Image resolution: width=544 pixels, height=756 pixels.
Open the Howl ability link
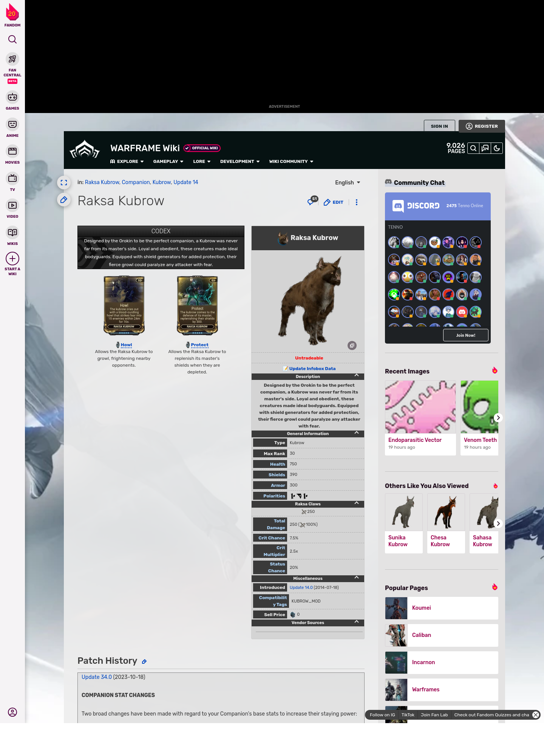pyautogui.click(x=126, y=345)
